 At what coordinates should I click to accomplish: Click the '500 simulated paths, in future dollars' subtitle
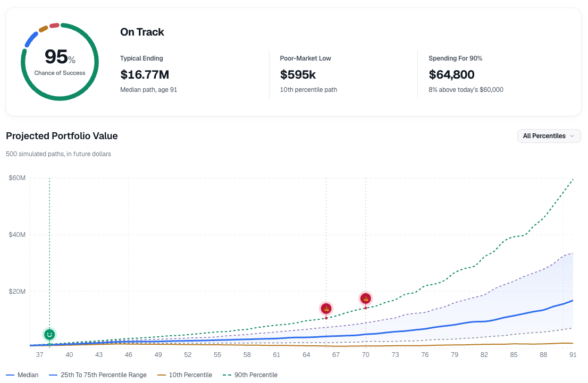[x=58, y=154]
